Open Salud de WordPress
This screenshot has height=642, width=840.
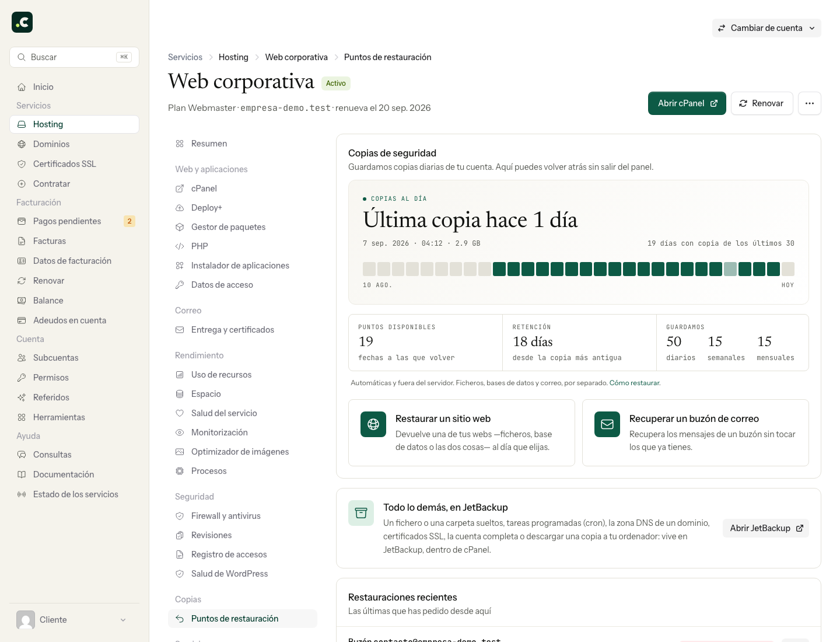[243, 574]
